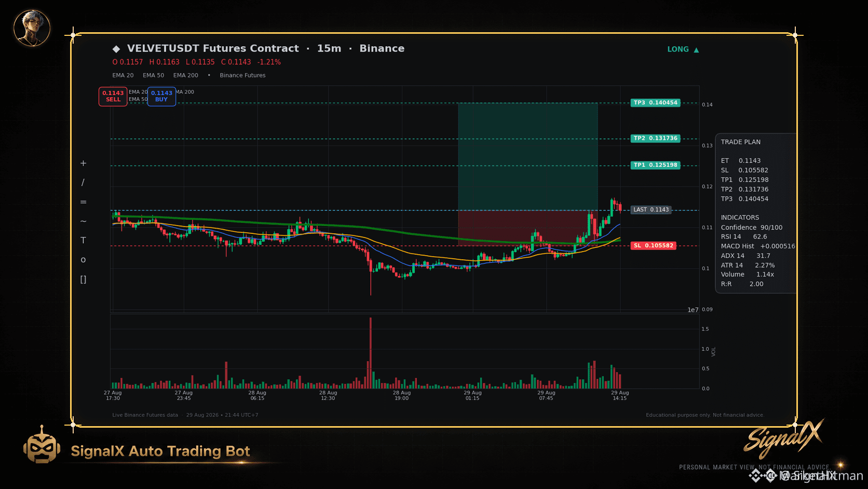
Task: Click the TP2 0.131736 chart label
Action: point(656,139)
